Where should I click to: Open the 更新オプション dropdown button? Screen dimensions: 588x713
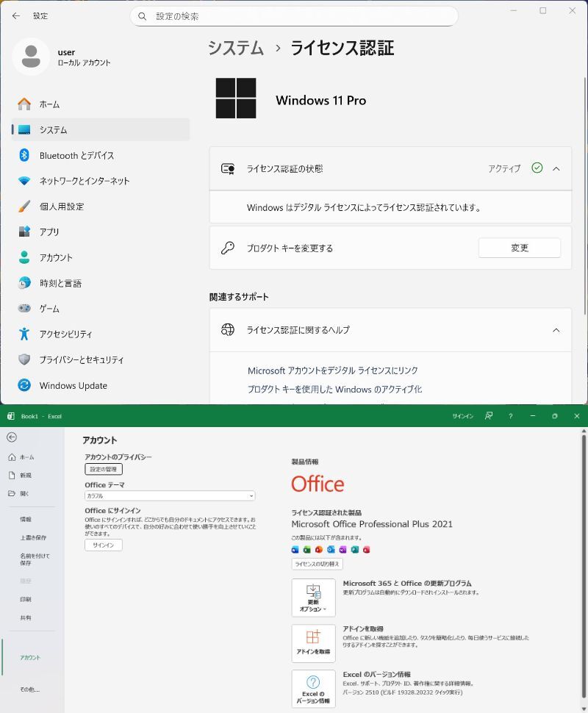(313, 598)
